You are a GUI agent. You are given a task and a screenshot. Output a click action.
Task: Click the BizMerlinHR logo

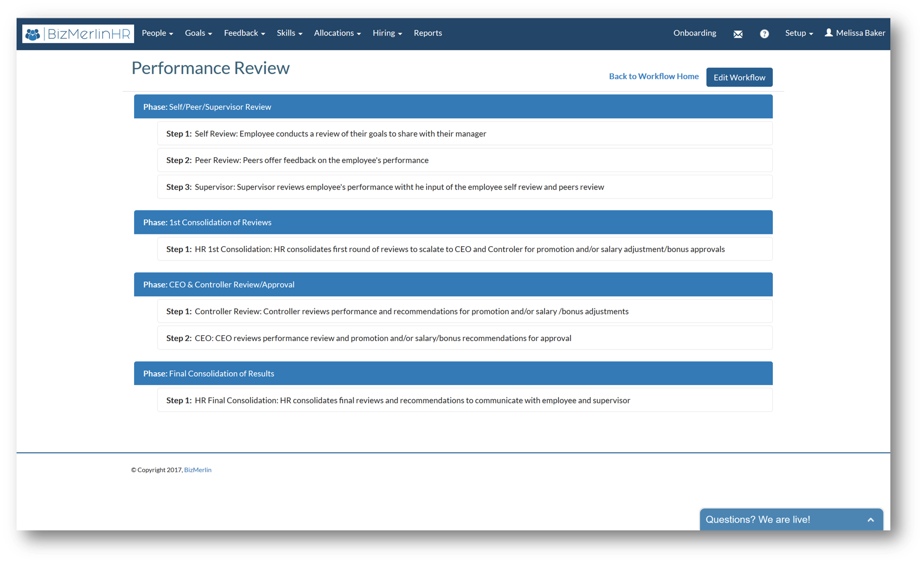[78, 34]
